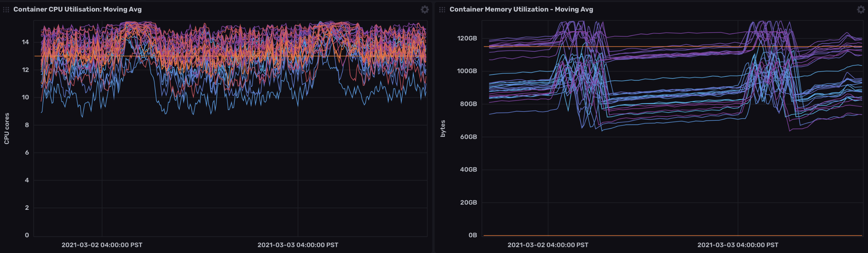Click CPU chart label '2021-03-03 04:00:00 PST'
The width and height of the screenshot is (868, 253).
(298, 245)
